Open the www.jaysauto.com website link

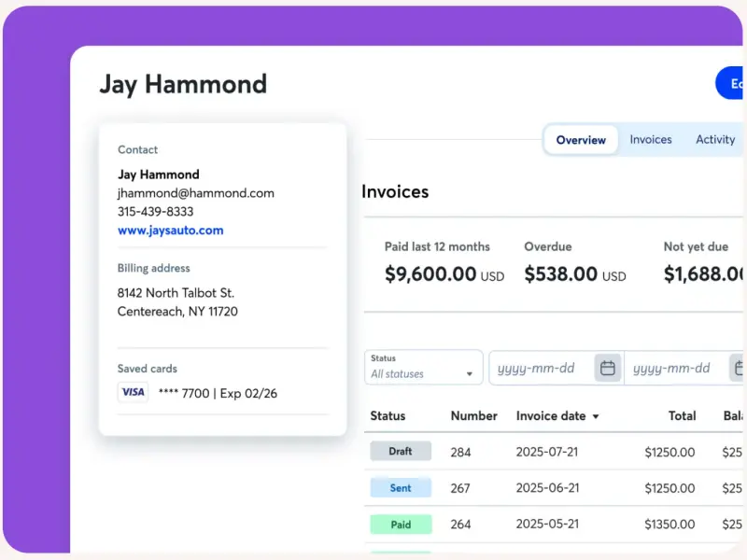coord(170,231)
